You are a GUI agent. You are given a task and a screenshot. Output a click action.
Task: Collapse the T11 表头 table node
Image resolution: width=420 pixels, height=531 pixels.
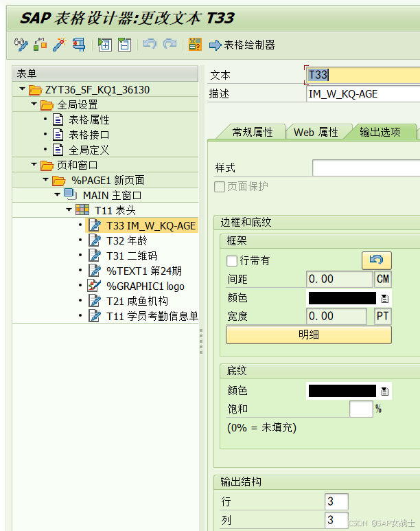click(x=69, y=210)
